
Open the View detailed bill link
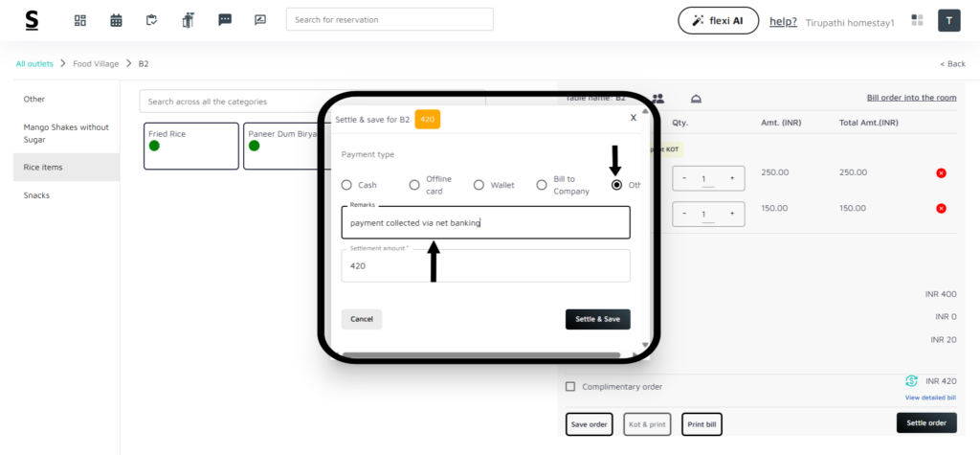[929, 398]
